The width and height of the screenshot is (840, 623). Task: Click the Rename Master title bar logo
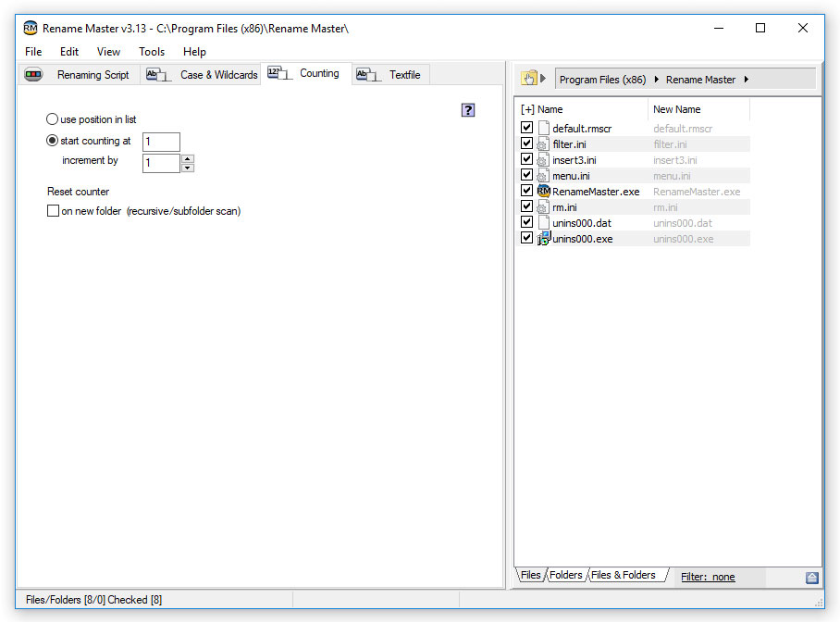[x=31, y=28]
